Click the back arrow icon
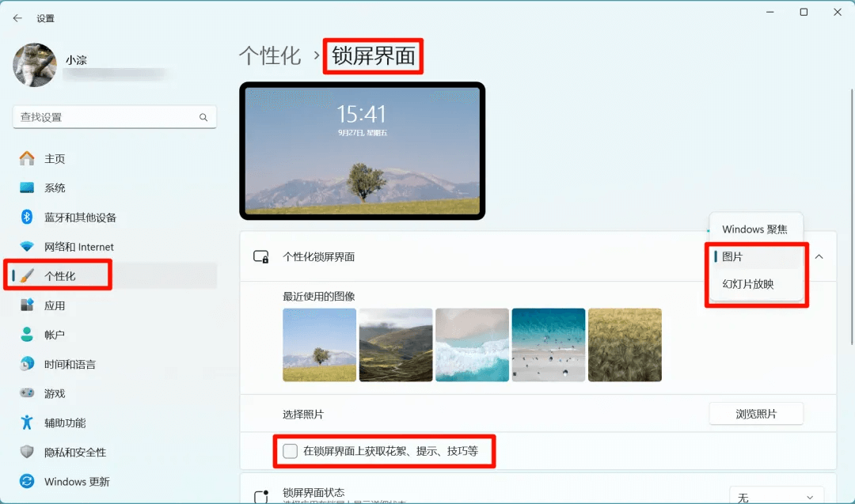855x504 pixels. click(17, 18)
